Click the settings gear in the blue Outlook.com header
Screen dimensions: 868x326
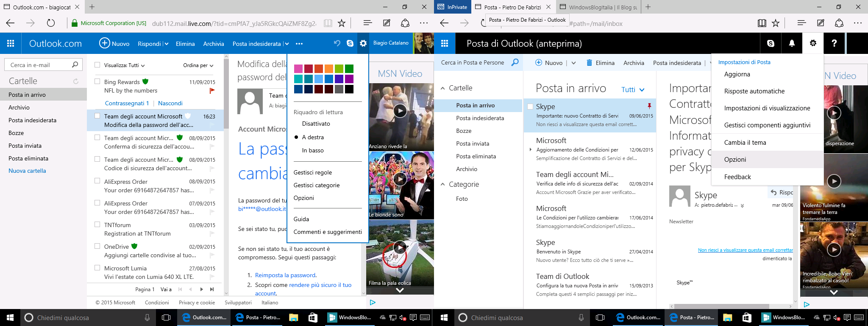(x=363, y=43)
